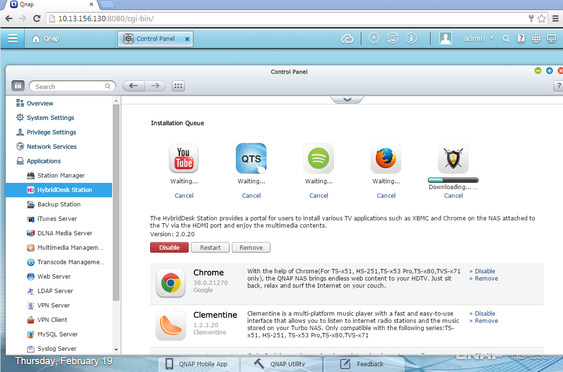Click the Firefox app icon in queue
The image size is (563, 372).
(386, 158)
